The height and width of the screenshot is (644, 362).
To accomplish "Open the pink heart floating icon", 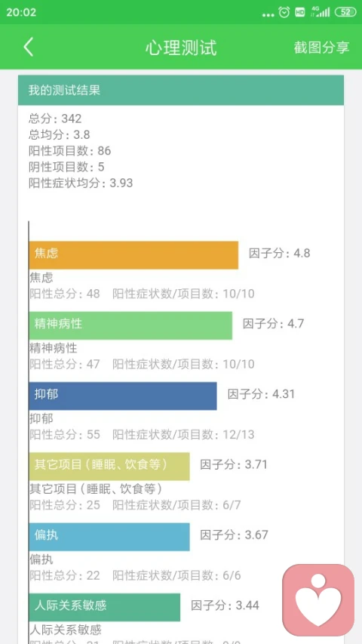I will tap(318, 599).
